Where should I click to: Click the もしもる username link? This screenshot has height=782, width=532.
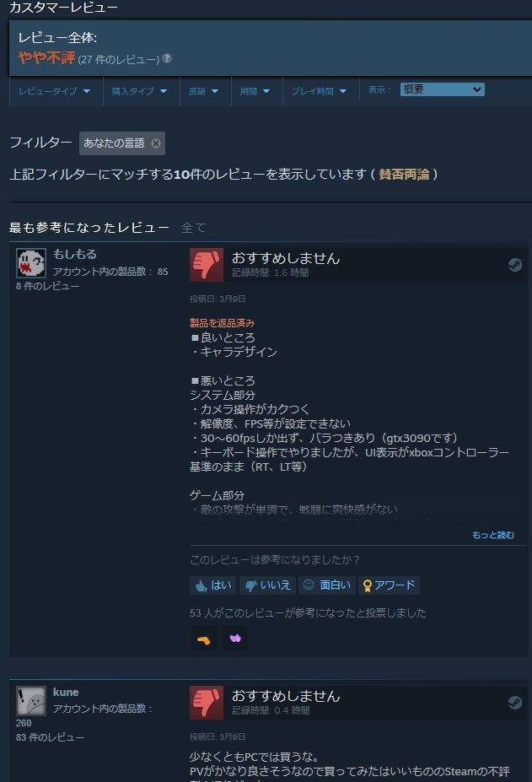75,255
